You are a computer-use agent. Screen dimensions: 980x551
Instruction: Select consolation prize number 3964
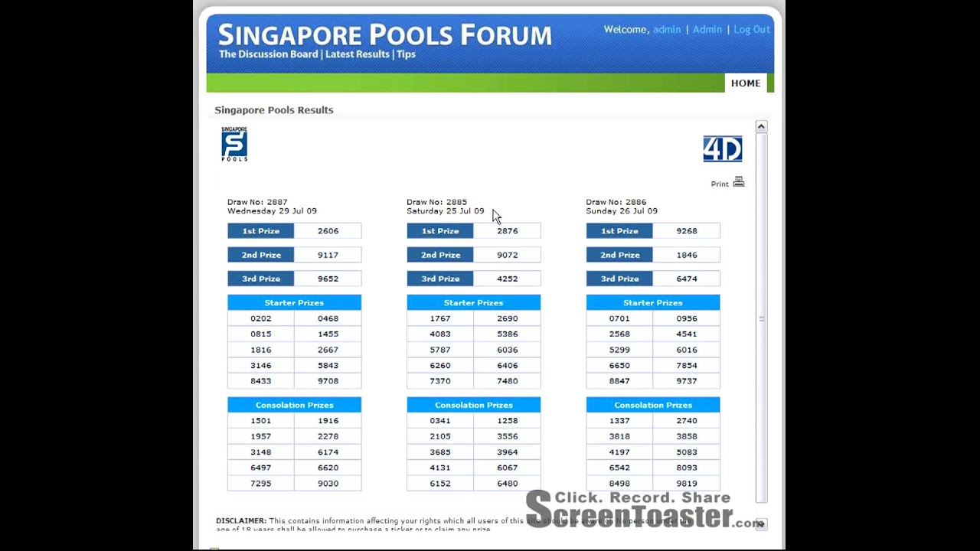(x=507, y=452)
